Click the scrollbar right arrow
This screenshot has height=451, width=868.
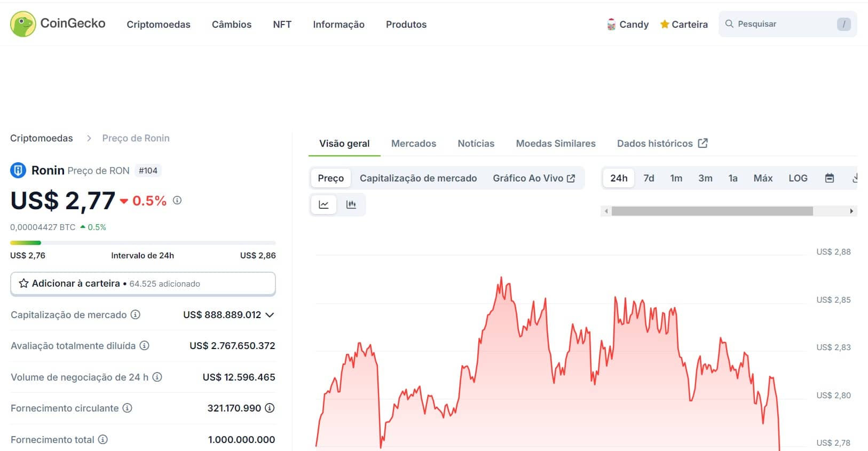(x=851, y=211)
